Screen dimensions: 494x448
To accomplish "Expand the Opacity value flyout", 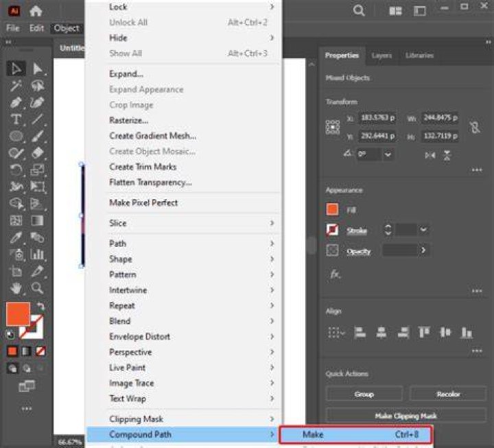I will [x=423, y=250].
